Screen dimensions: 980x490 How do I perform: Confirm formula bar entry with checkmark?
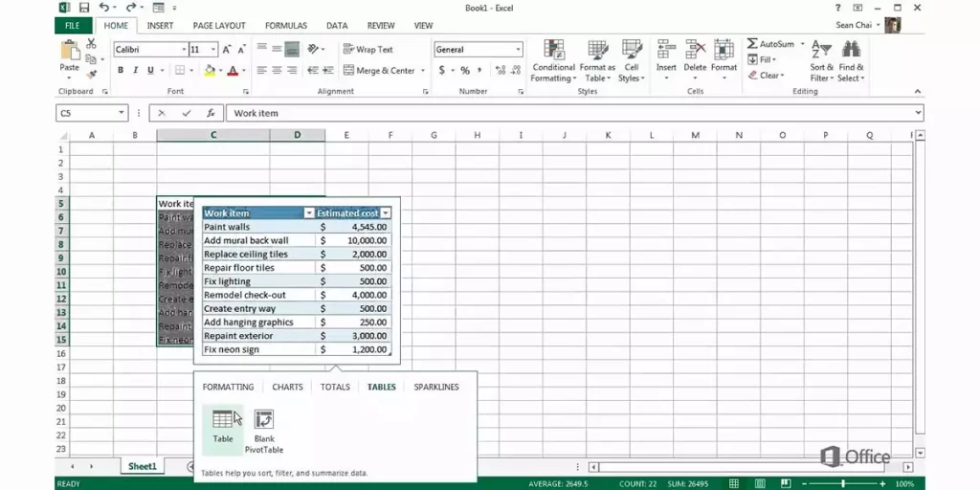pos(187,113)
